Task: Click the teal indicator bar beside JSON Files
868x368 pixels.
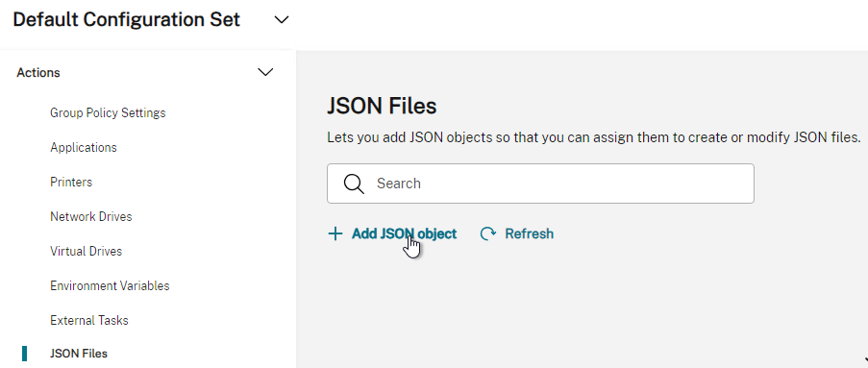Action: pos(24,354)
